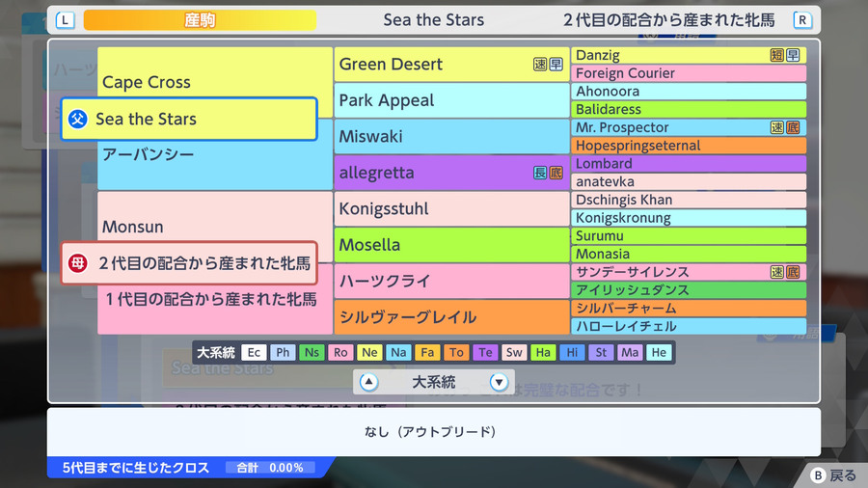
Task: Click Hopespringseternal ancestor row
Action: tap(688, 146)
